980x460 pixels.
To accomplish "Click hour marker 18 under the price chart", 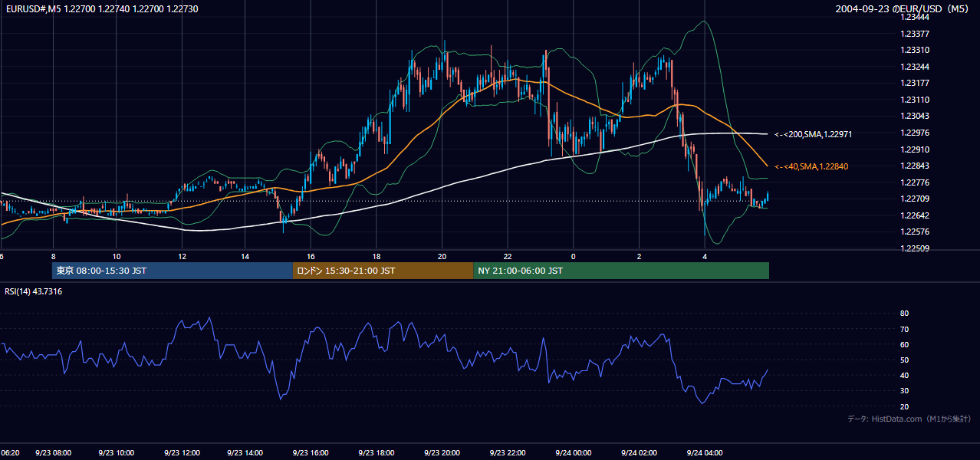I will click(376, 257).
